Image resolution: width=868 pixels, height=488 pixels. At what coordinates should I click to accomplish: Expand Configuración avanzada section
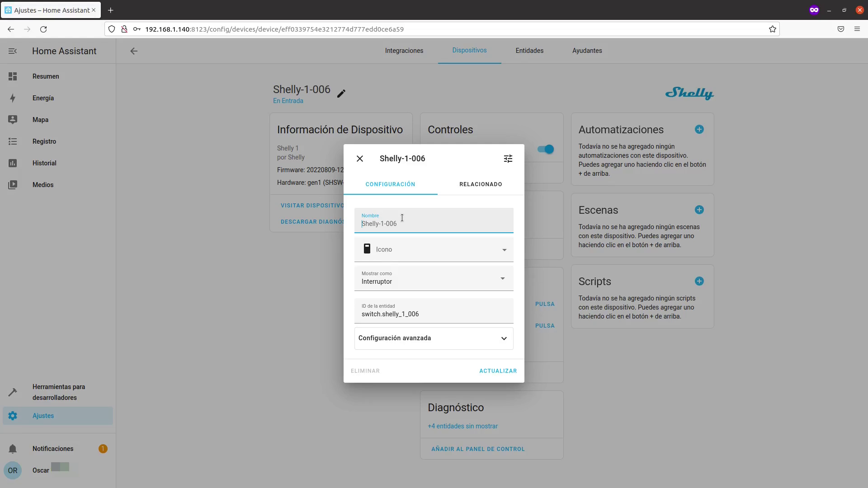point(434,338)
